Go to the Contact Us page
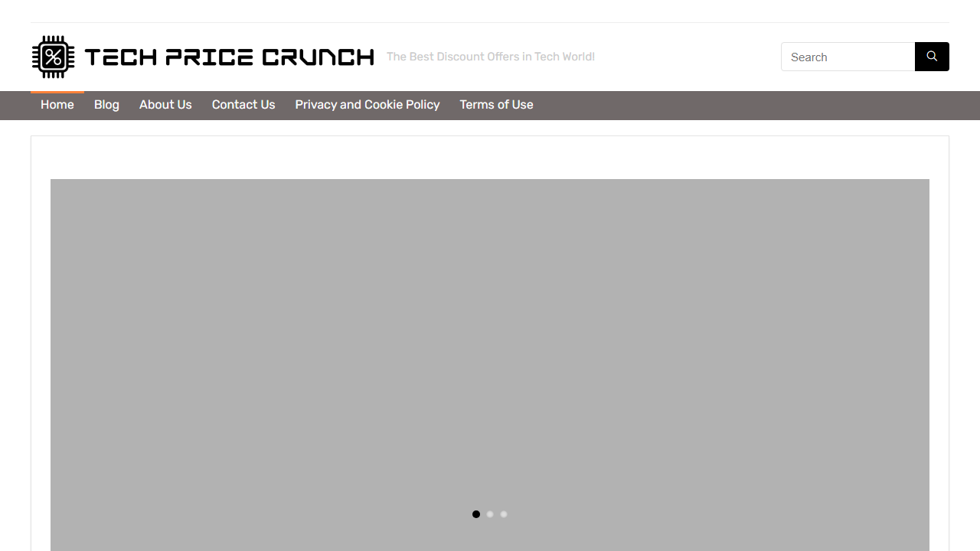The width and height of the screenshot is (980, 551). coord(243,105)
